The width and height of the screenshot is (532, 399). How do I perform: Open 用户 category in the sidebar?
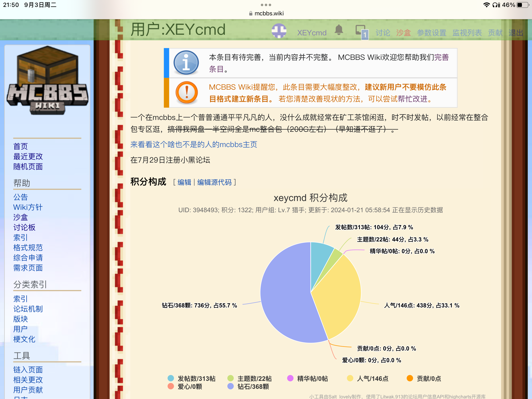pos(20,329)
